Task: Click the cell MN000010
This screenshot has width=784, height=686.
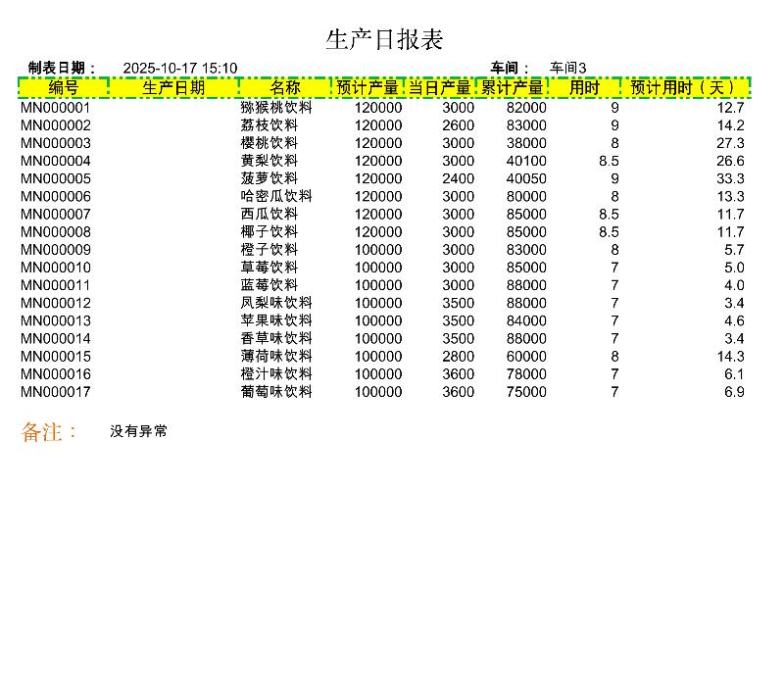Action: pos(56,268)
